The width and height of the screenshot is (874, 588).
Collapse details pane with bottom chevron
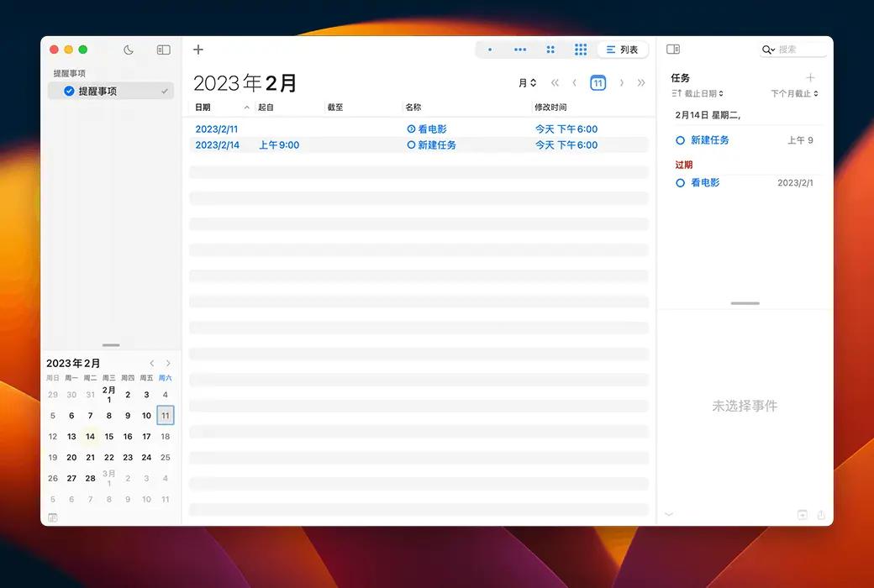[x=669, y=514]
